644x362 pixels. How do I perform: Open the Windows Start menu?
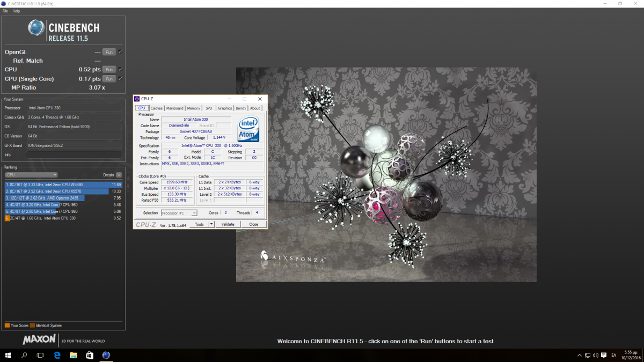click(9, 355)
